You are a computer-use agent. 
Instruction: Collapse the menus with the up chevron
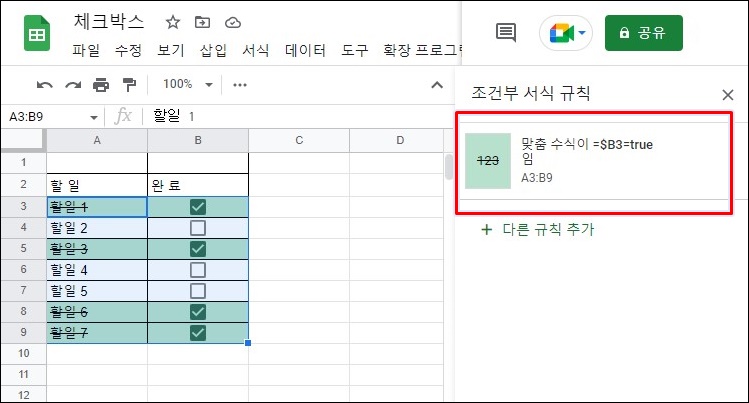[x=437, y=85]
